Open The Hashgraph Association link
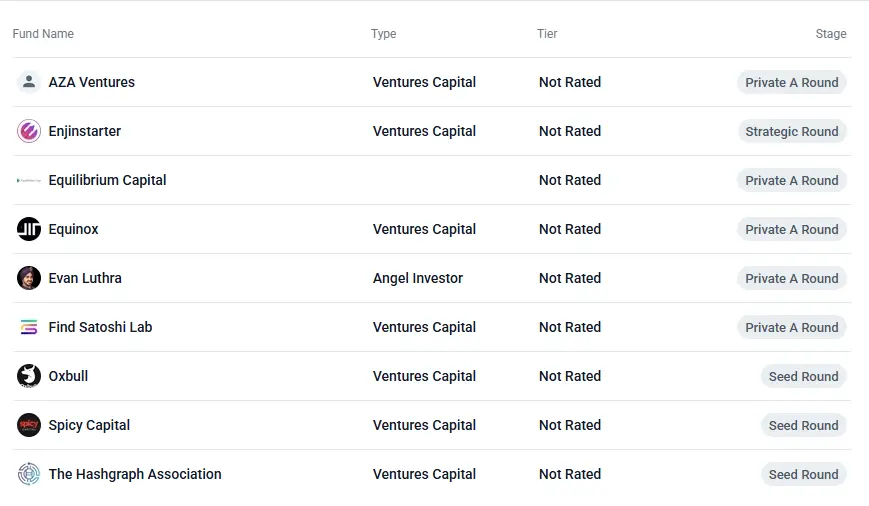 (135, 474)
